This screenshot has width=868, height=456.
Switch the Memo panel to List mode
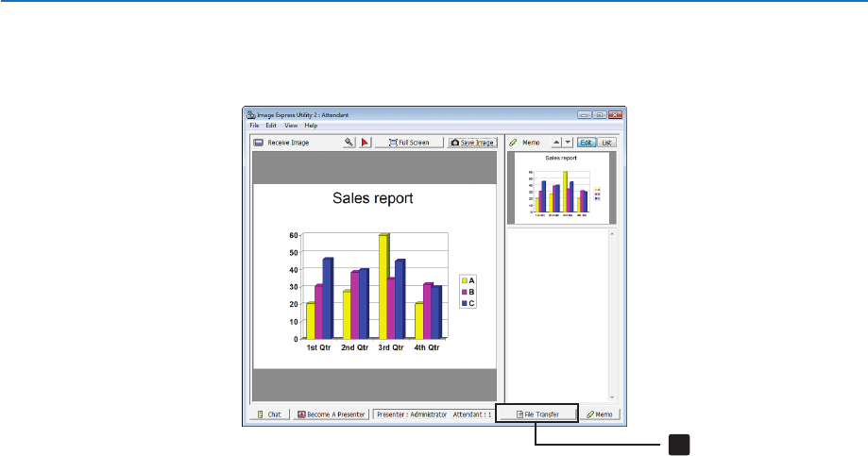point(606,143)
